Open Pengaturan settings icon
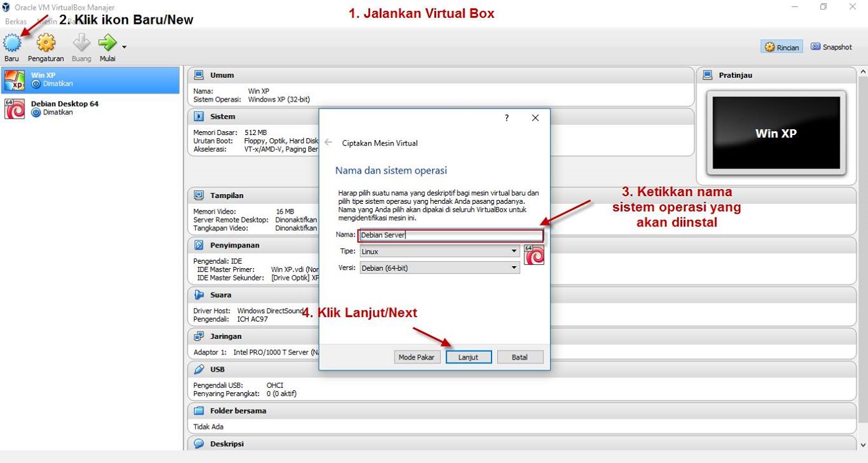The height and width of the screenshot is (463, 868). pyautogui.click(x=45, y=43)
